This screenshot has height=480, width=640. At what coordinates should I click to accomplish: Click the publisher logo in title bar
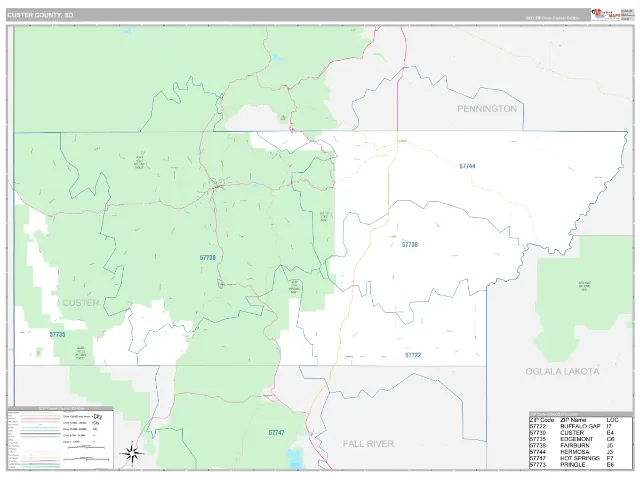coord(606,15)
